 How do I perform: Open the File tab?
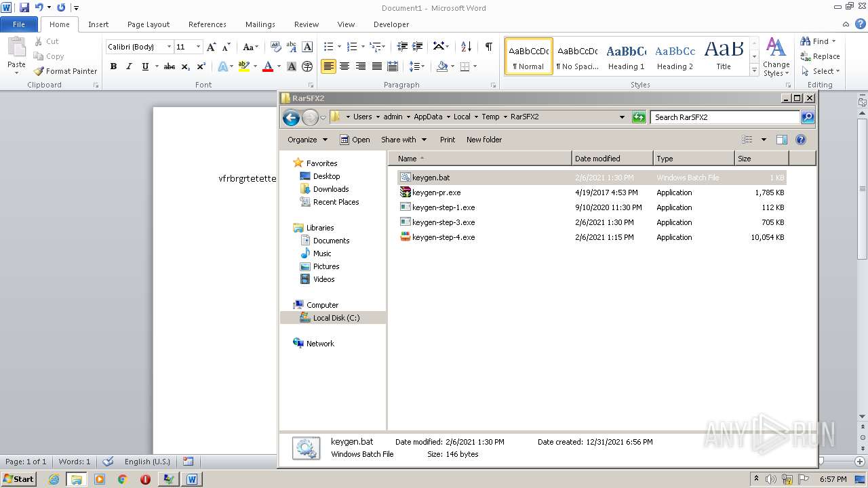click(x=19, y=24)
